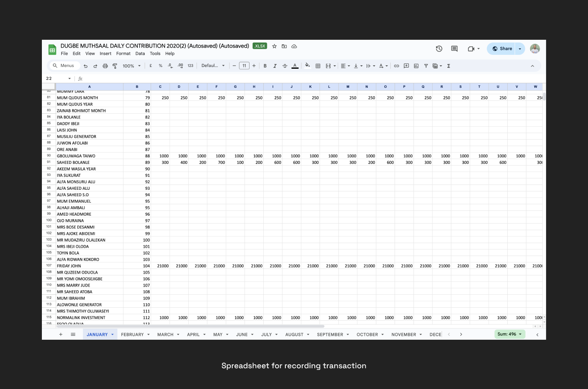The width and height of the screenshot is (588, 389).
Task: Open the View menu
Action: (x=90, y=54)
